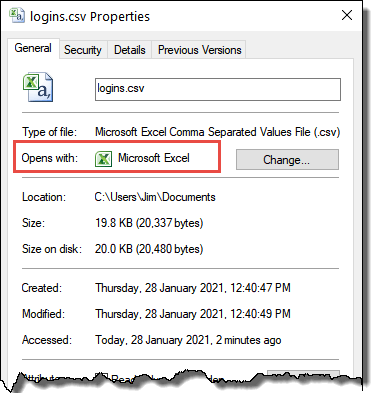Click the dialog title text logins.csv Properties

90,16
